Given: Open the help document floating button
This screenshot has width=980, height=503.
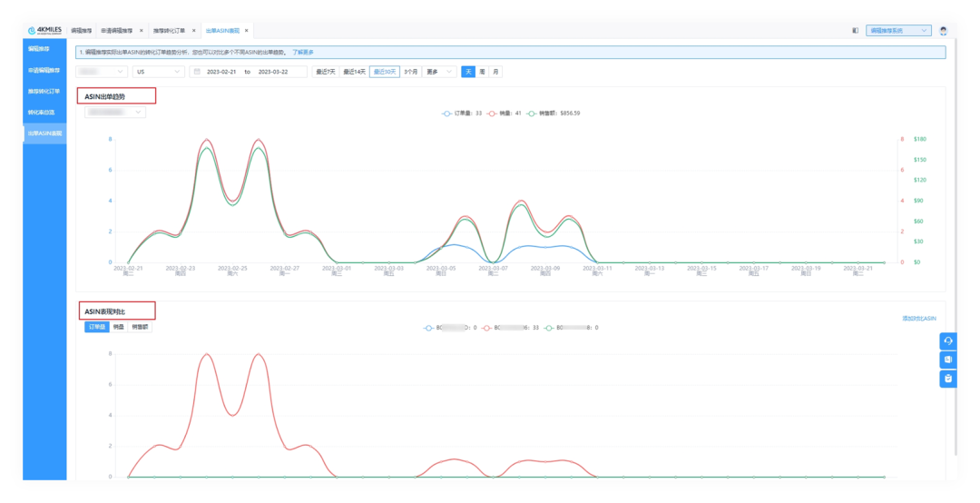Looking at the screenshot, I should (x=948, y=360).
